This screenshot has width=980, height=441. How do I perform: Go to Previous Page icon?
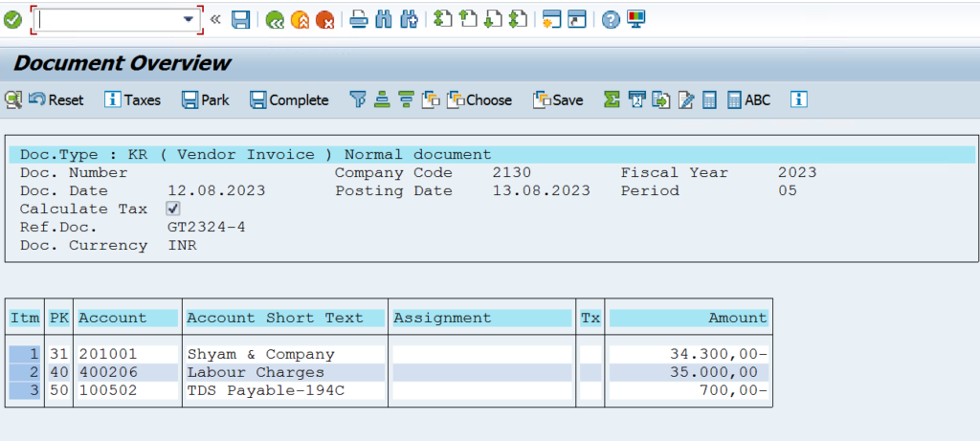click(x=468, y=19)
